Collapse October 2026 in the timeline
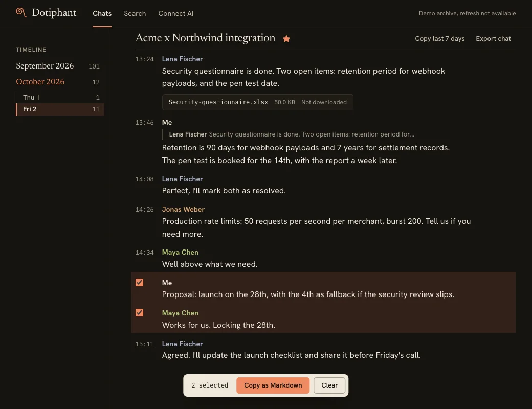 click(x=58, y=82)
